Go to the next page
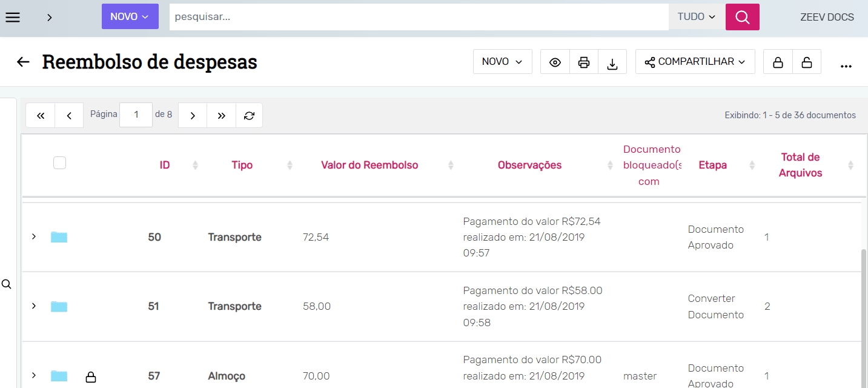The height and width of the screenshot is (388, 868). click(x=193, y=115)
